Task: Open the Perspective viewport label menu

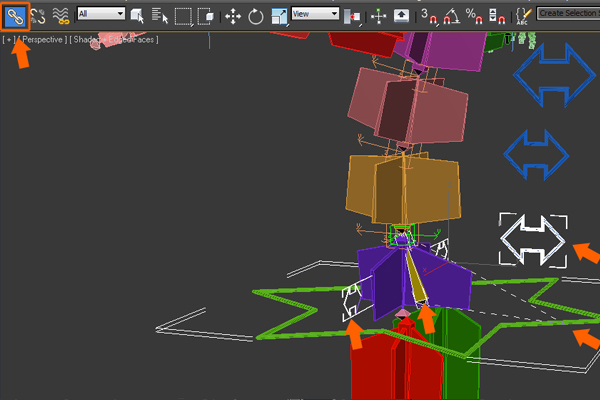Action: 42,39
